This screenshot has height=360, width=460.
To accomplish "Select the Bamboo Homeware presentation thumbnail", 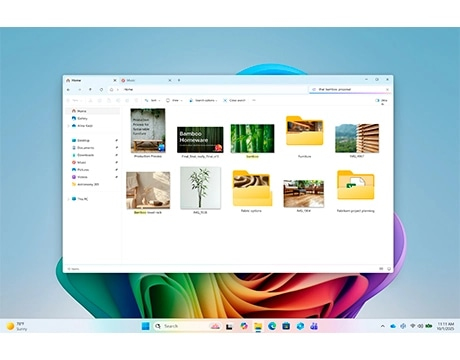I will (200, 140).
